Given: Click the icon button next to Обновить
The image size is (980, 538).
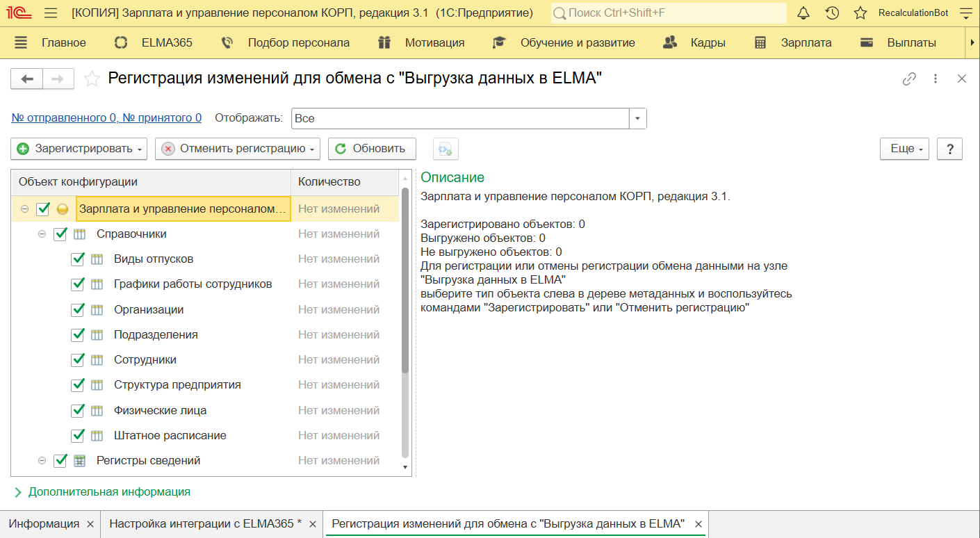Looking at the screenshot, I should [446, 149].
